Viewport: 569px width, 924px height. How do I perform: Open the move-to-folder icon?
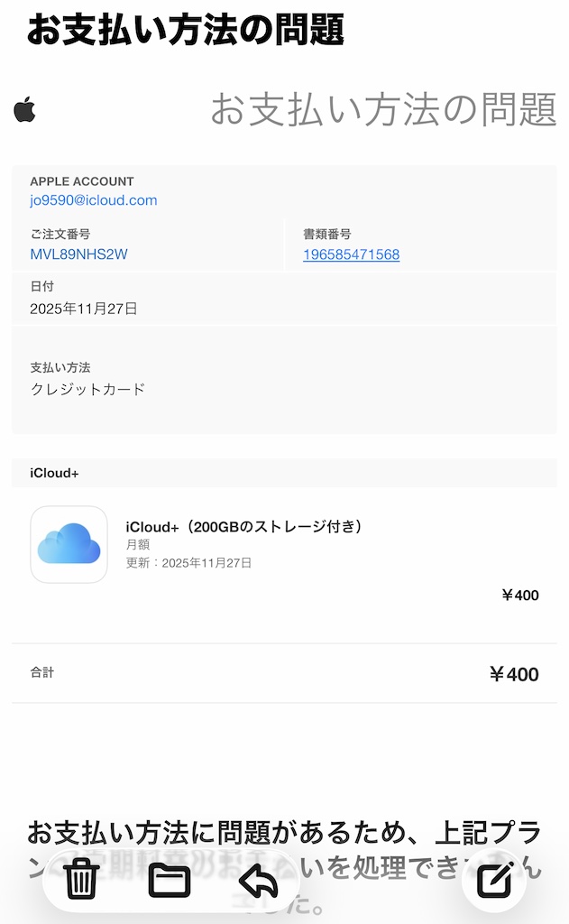tap(170, 879)
